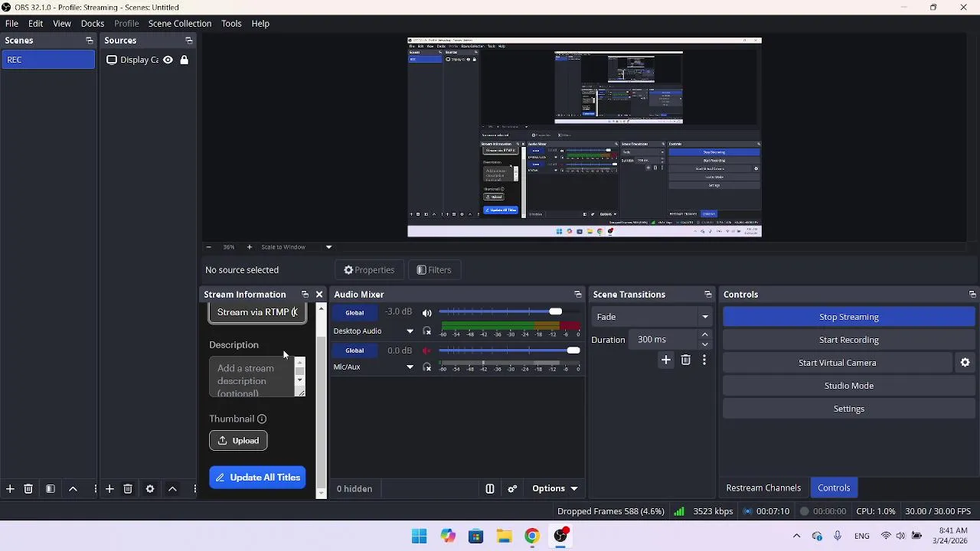Open the Help menu
Image resolution: width=980 pixels, height=551 pixels.
click(x=260, y=24)
